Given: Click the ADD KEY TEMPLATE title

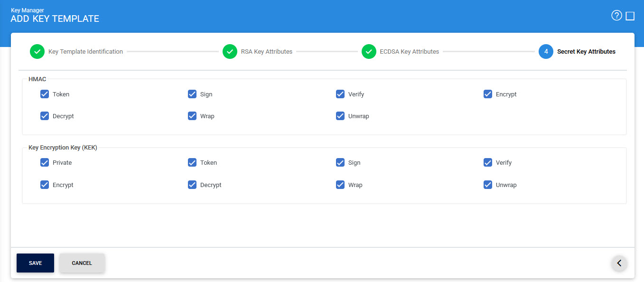Looking at the screenshot, I should tap(55, 19).
